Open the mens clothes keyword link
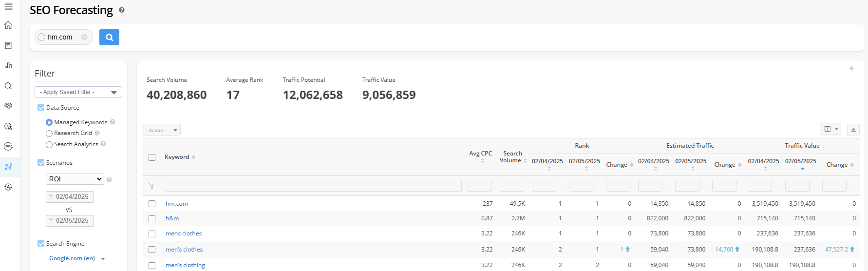Image resolution: width=868 pixels, height=271 pixels. pyautogui.click(x=184, y=234)
